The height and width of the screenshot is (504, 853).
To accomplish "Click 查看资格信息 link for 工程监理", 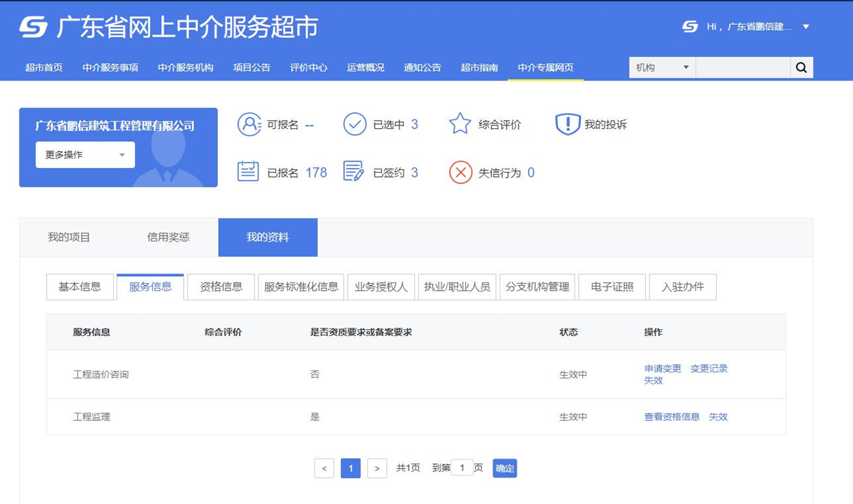I will [x=672, y=416].
